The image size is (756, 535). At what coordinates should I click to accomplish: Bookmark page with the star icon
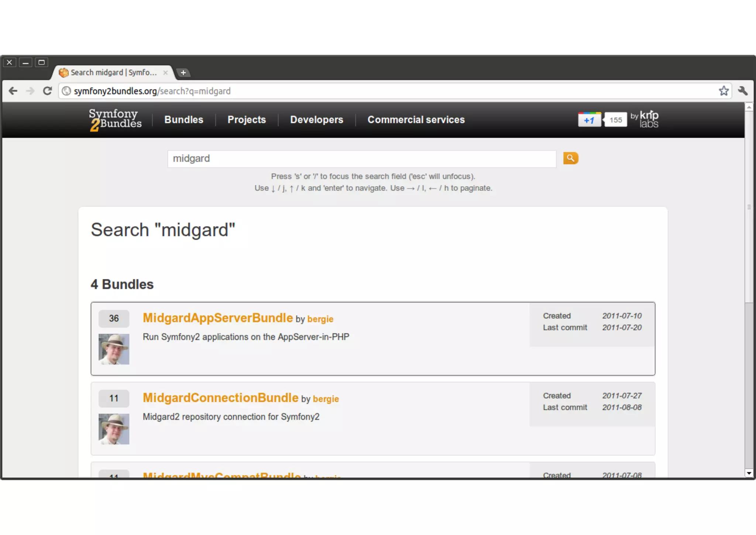click(x=724, y=91)
